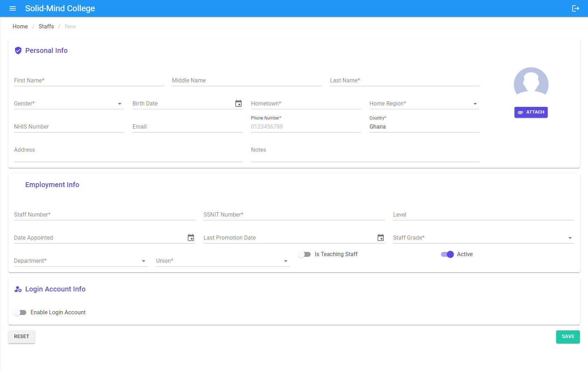
Task: Click the Hometown input field
Action: tap(306, 104)
